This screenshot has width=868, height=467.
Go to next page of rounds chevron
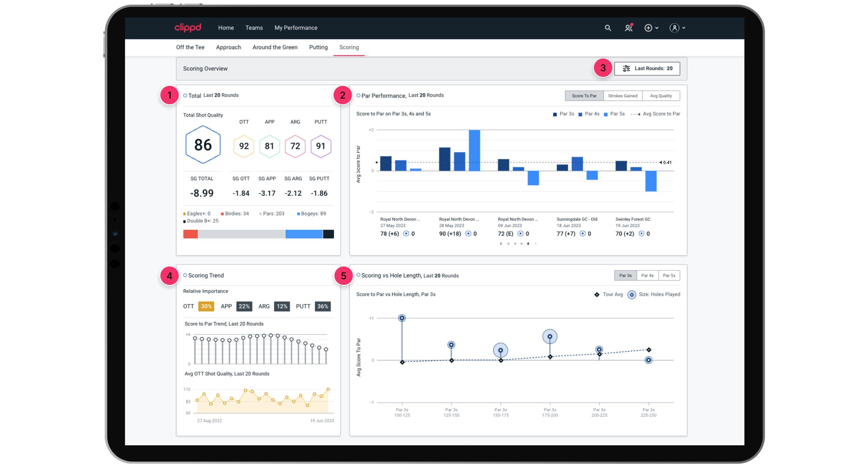(x=536, y=243)
